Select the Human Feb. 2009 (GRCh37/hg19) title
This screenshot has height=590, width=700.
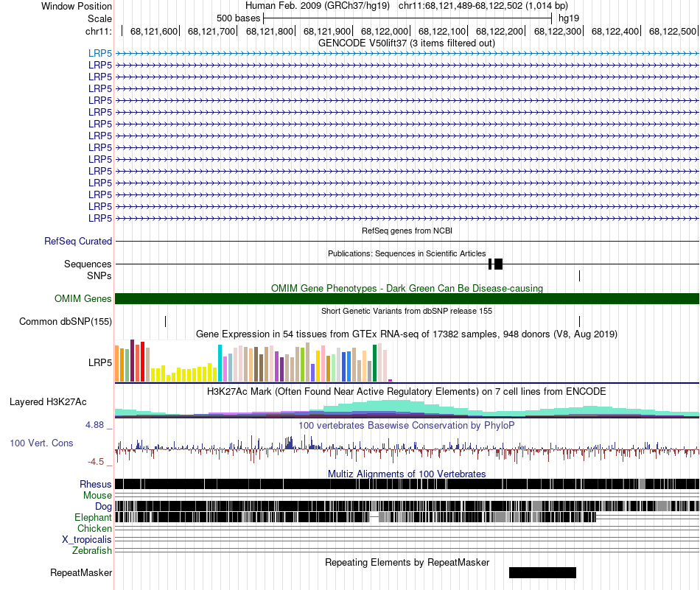pyautogui.click(x=318, y=6)
